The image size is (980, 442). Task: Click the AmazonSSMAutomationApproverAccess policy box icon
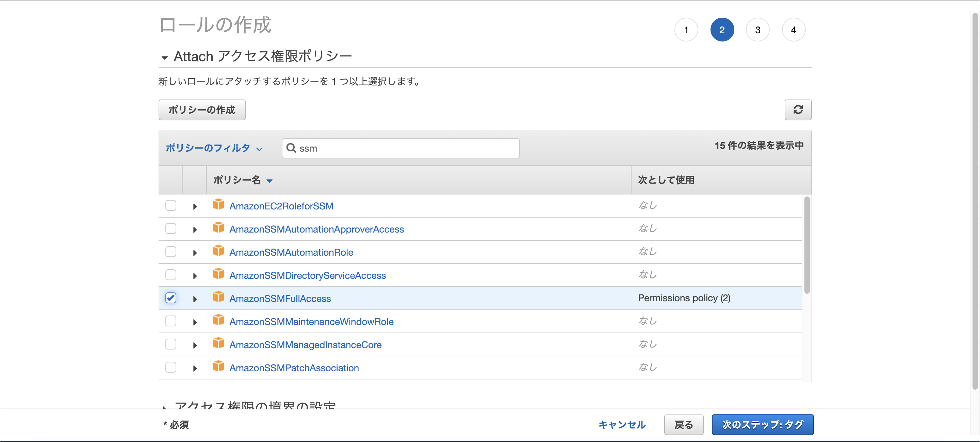pos(218,228)
